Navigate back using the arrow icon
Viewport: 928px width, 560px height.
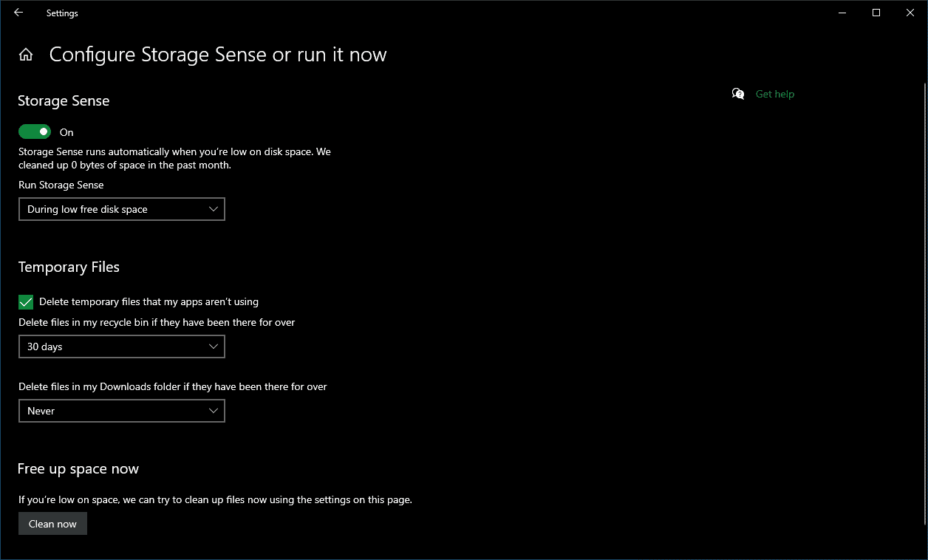coord(18,13)
